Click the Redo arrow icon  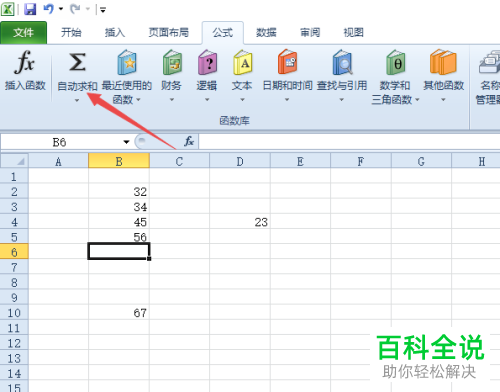click(x=75, y=9)
